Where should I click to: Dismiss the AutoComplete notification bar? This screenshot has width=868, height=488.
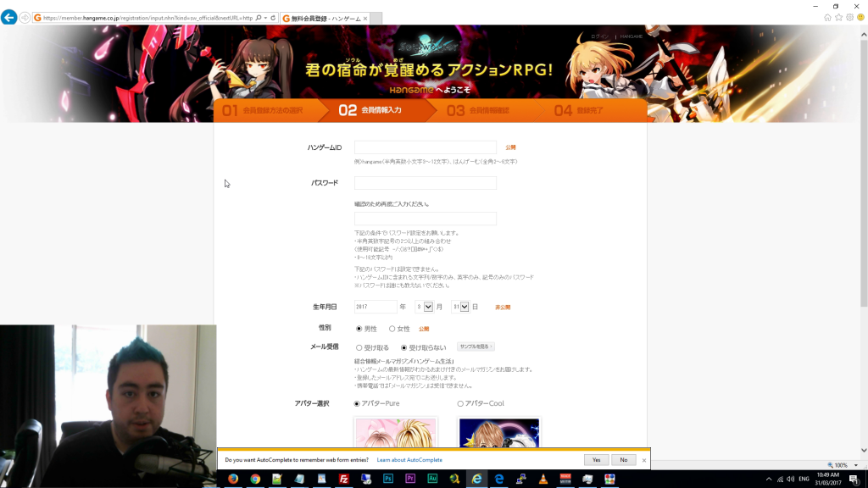[x=644, y=460]
